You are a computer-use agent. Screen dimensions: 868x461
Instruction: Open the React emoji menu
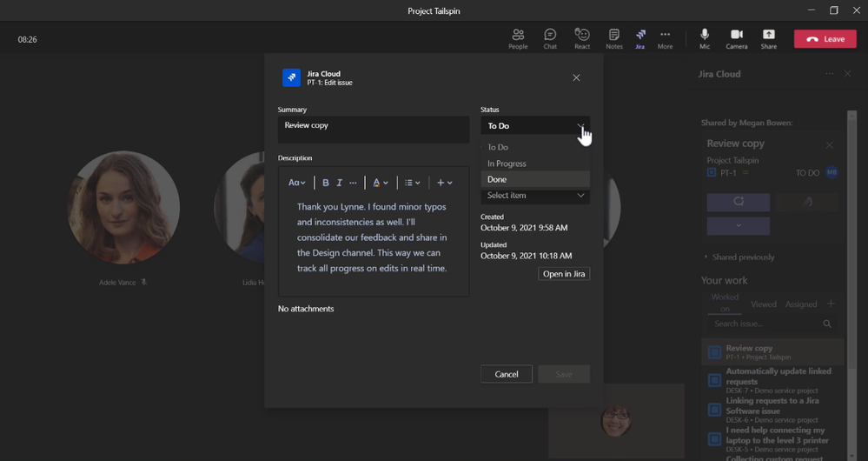[x=582, y=39]
